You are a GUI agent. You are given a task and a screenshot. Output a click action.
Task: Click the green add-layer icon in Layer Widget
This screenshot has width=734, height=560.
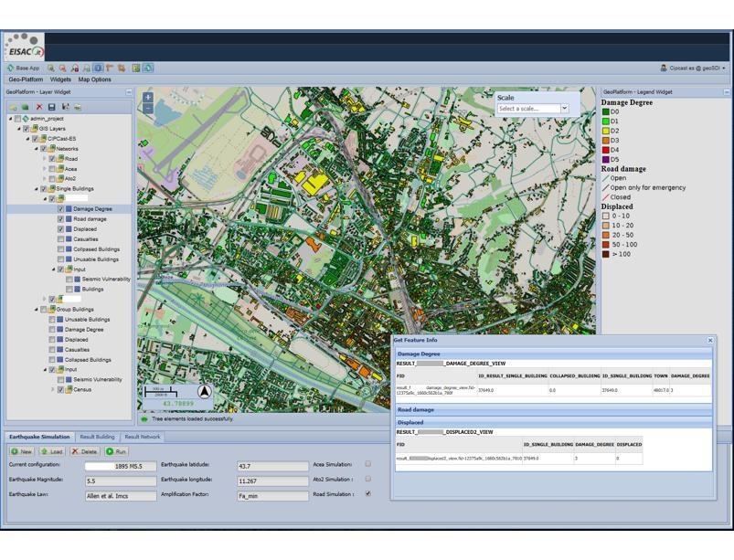coord(26,107)
